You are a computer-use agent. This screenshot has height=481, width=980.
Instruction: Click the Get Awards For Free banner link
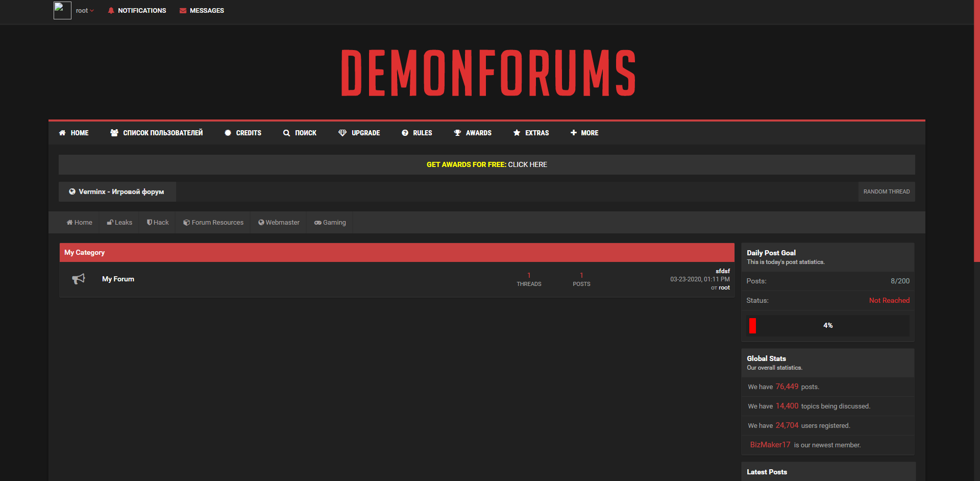pyautogui.click(x=486, y=164)
